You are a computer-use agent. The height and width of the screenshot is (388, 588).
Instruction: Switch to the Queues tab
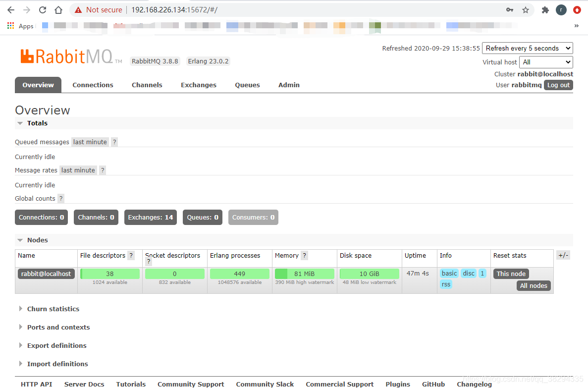(247, 85)
